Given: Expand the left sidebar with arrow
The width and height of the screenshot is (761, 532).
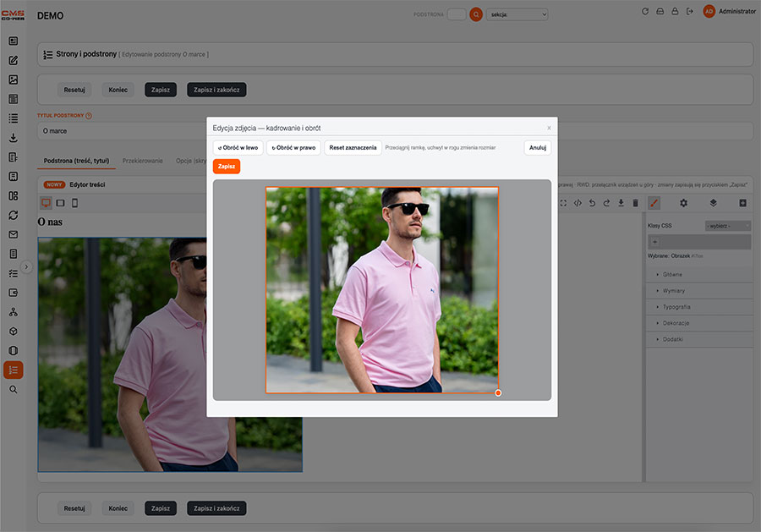Looking at the screenshot, I should pyautogui.click(x=27, y=267).
